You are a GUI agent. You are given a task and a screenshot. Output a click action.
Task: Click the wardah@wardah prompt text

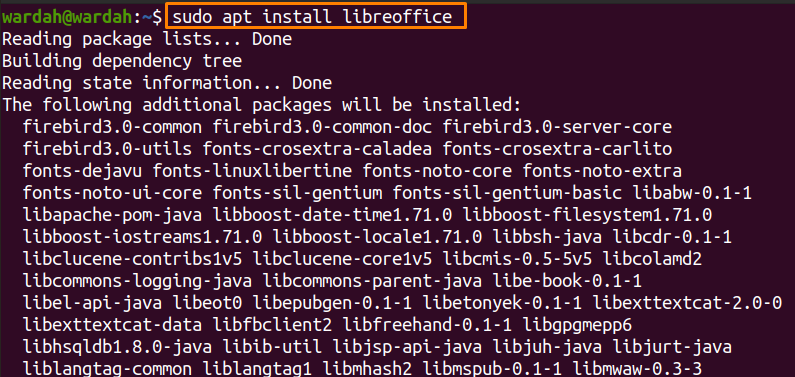(x=68, y=16)
